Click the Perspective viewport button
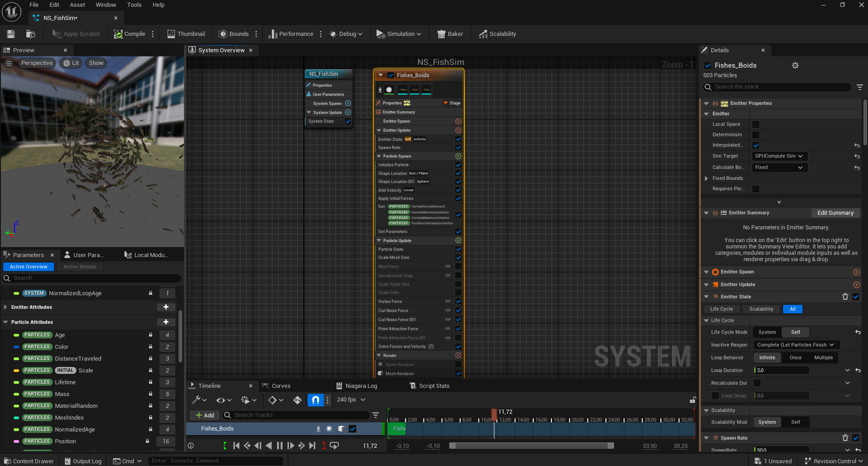Image resolution: width=868 pixels, height=466 pixels. click(x=37, y=63)
